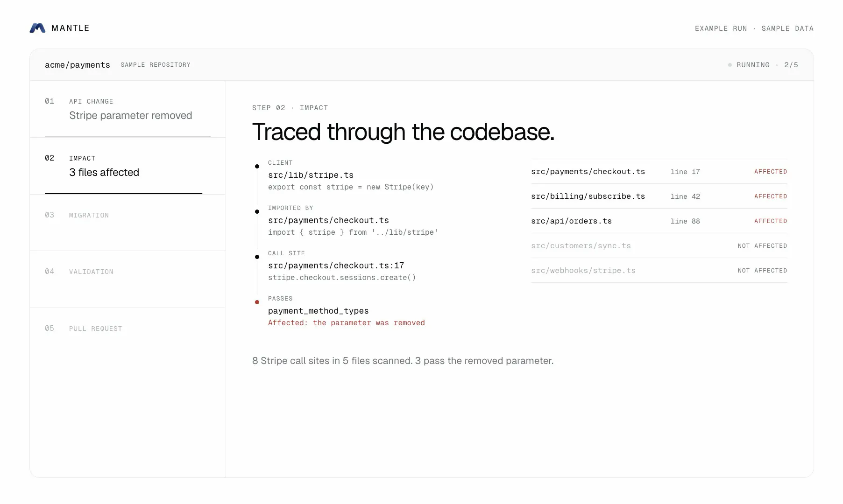
Task: Click 'line 17' in the checkout.ts row
Action: (x=685, y=172)
